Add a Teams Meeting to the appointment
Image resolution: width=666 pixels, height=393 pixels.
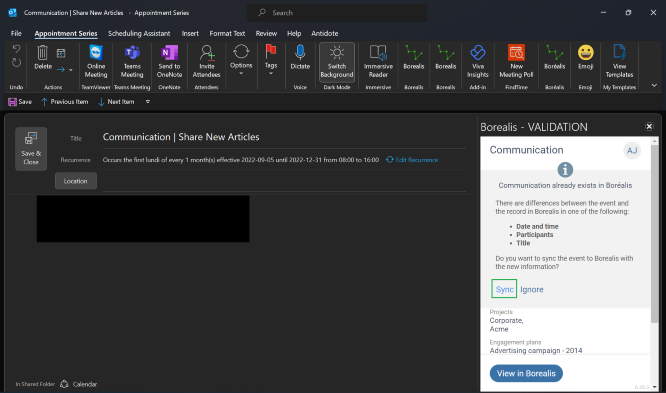[132, 62]
